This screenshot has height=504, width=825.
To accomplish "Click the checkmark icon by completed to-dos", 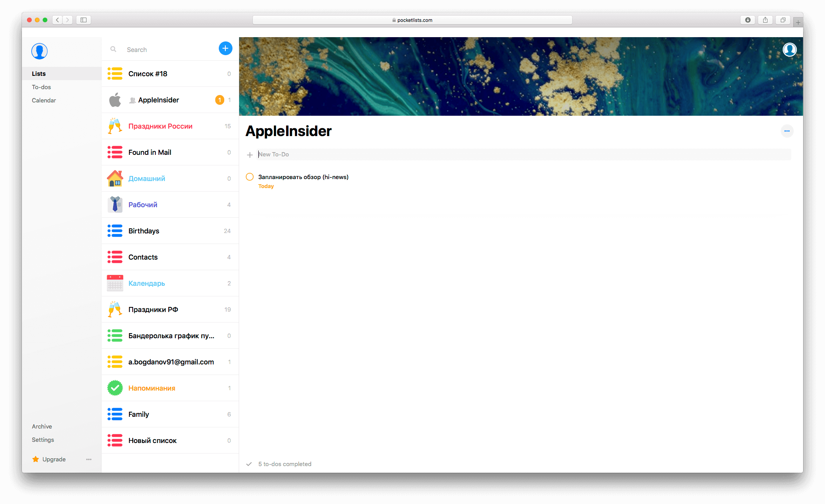I will click(249, 464).
